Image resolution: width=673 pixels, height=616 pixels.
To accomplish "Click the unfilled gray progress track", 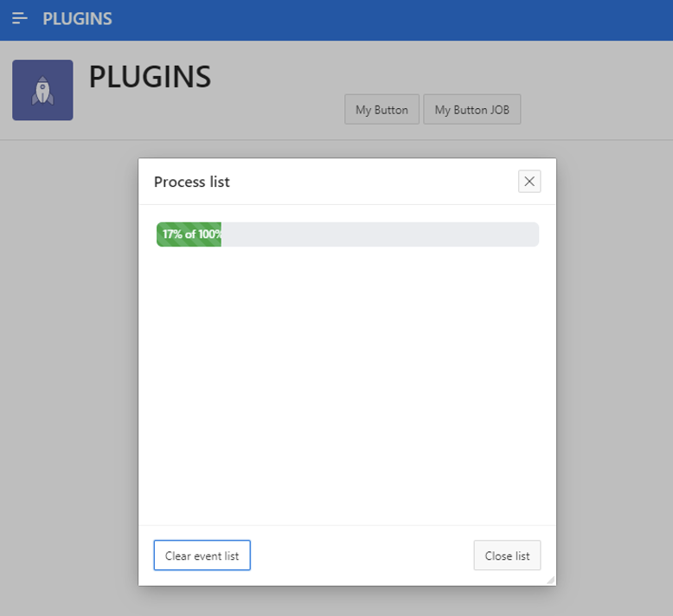I will point(380,234).
